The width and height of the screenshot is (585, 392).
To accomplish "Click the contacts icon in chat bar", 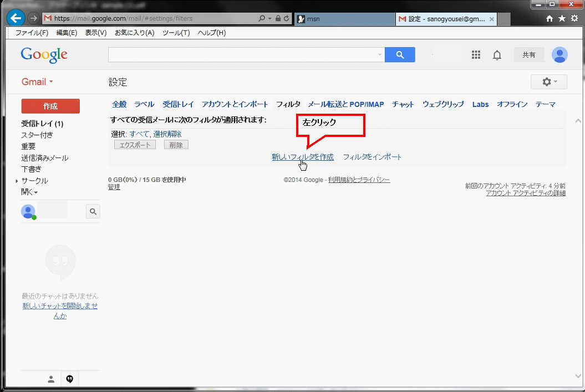I will (x=50, y=379).
